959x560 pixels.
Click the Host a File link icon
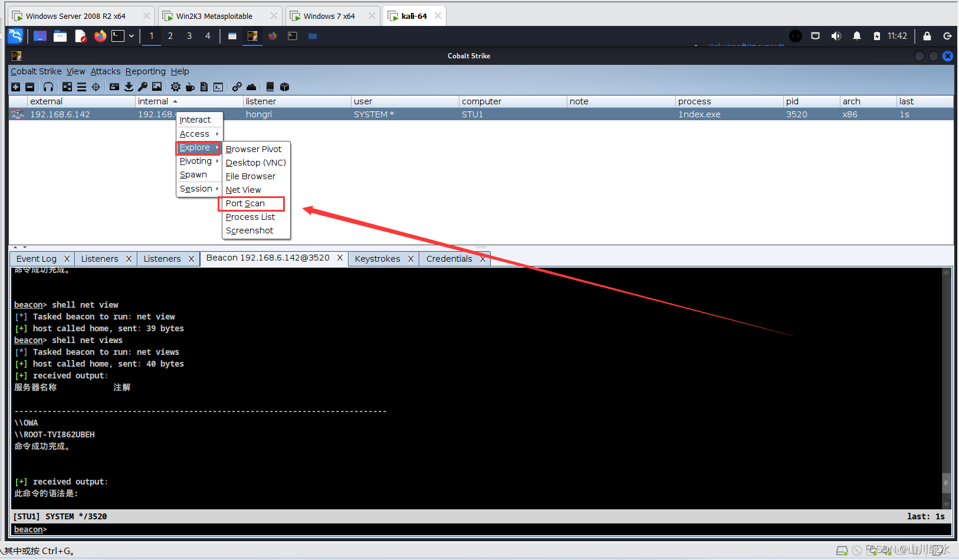(x=237, y=87)
